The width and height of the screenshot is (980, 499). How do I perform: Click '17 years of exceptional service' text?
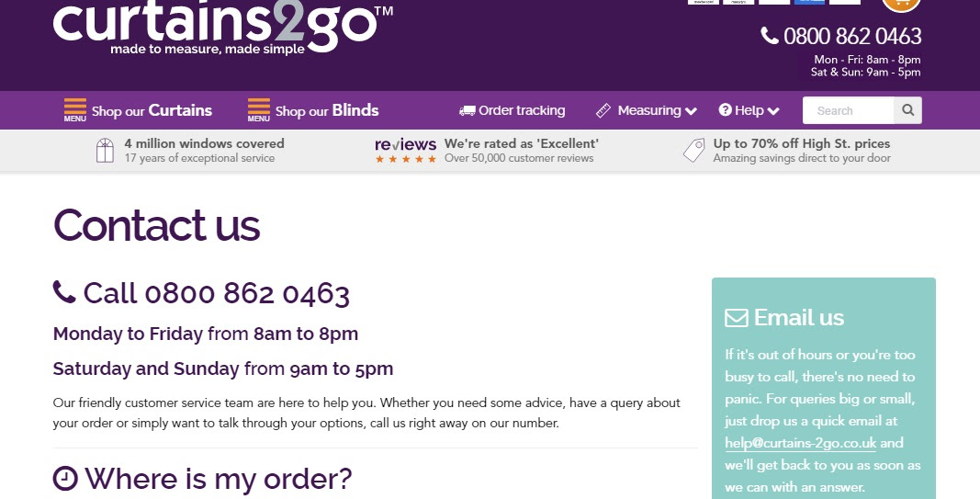[x=199, y=158]
